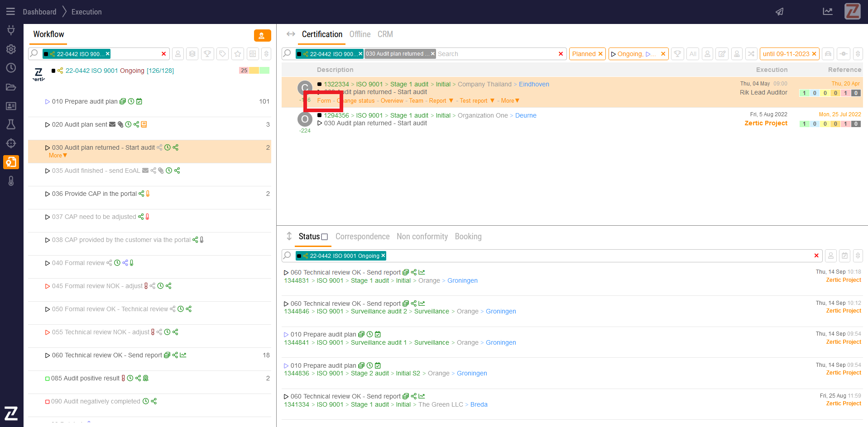Click the flask icon in left sidebar

point(11,124)
